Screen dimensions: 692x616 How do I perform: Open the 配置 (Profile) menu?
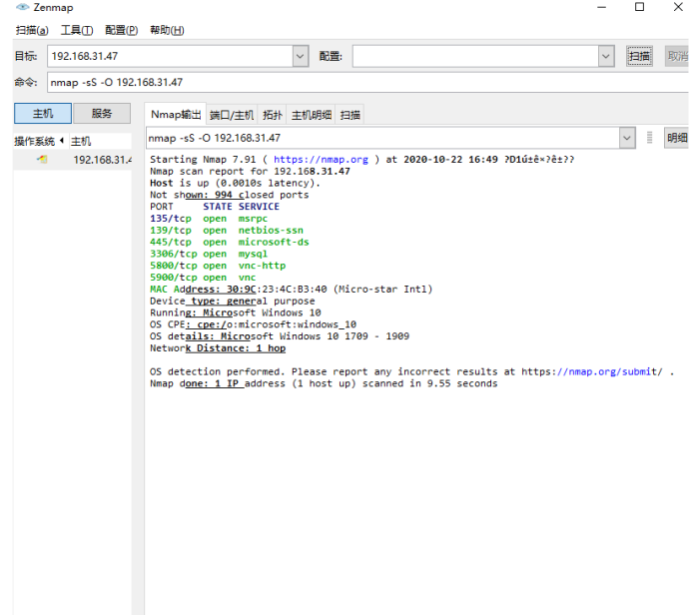pyautogui.click(x=122, y=30)
